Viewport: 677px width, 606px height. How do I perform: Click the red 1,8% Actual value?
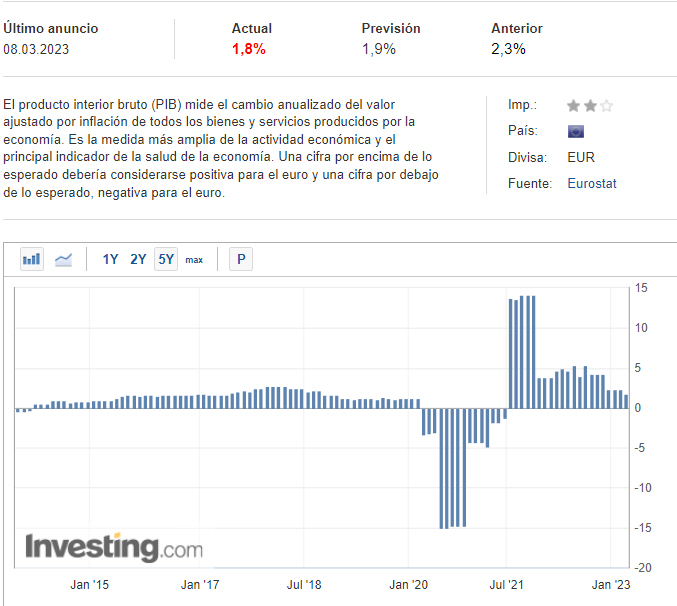coord(249,48)
